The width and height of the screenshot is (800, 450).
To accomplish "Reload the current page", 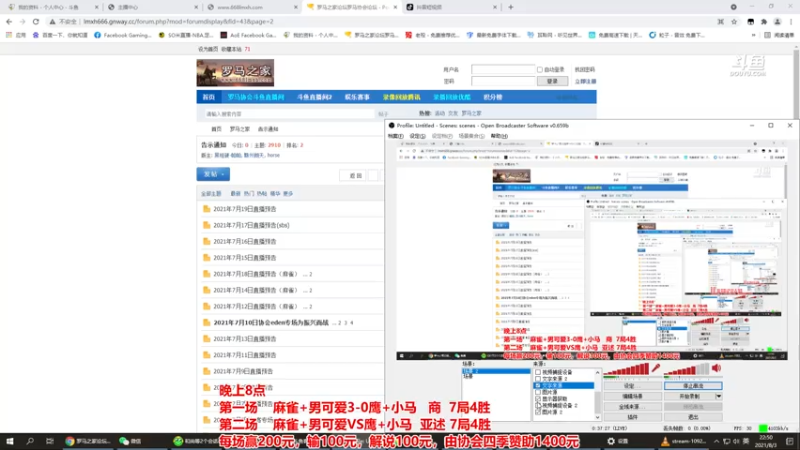I will [x=36, y=21].
